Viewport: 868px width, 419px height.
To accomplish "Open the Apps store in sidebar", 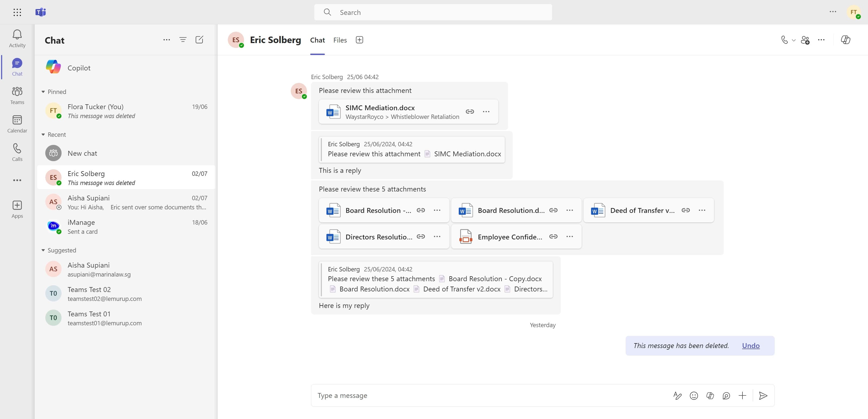I will tap(17, 209).
